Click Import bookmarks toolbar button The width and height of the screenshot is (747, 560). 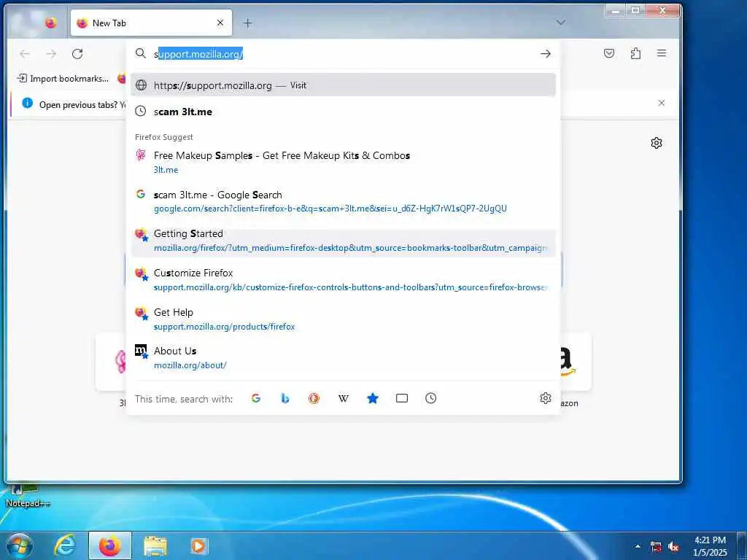[x=63, y=79]
